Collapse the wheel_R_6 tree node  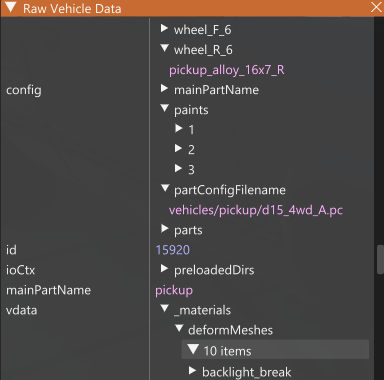pos(164,48)
